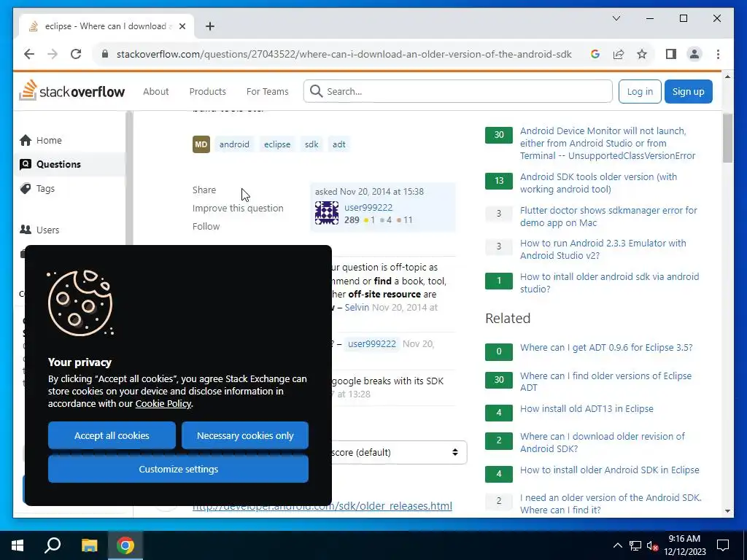Open How install old ADT13 in Eclipse
This screenshot has width=747, height=560.
tap(587, 408)
